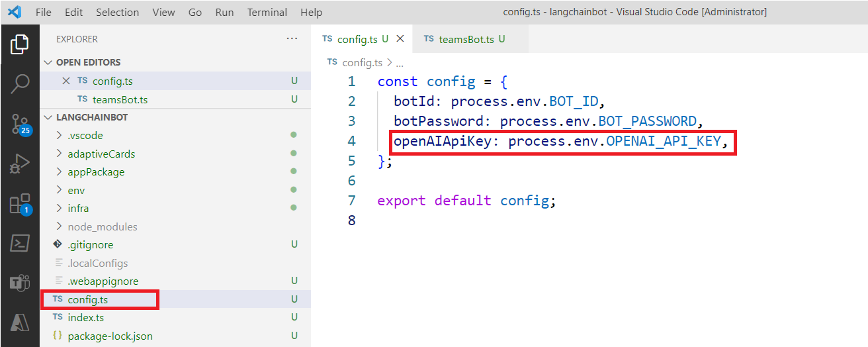This screenshot has height=347, width=868.
Task: Open Source Control view with 25 changes
Action: click(x=20, y=124)
